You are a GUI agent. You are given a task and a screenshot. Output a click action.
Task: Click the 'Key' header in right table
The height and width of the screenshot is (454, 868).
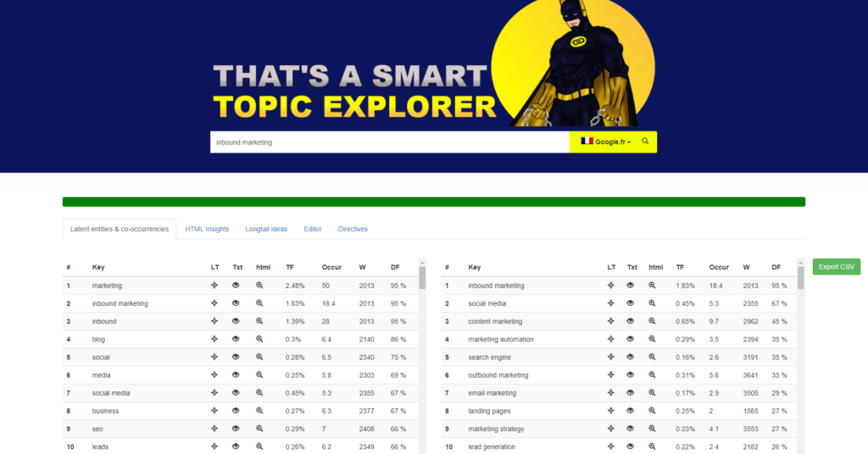click(475, 267)
